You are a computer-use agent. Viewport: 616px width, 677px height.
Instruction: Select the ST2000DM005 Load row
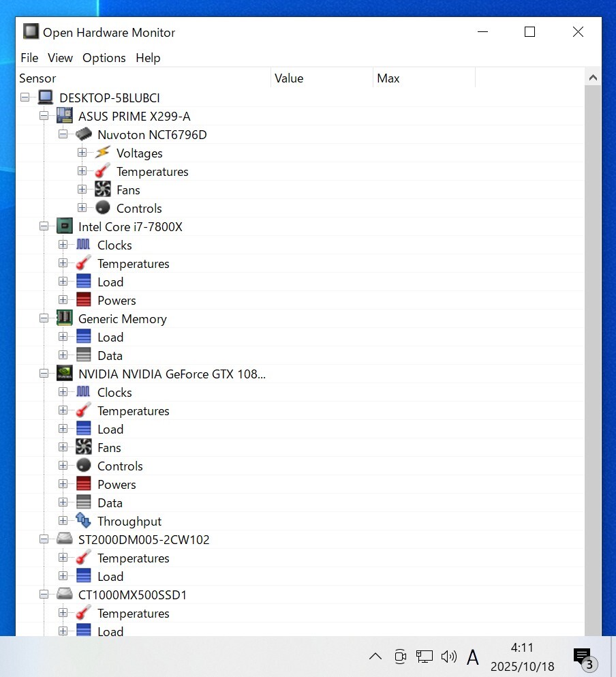(300, 576)
